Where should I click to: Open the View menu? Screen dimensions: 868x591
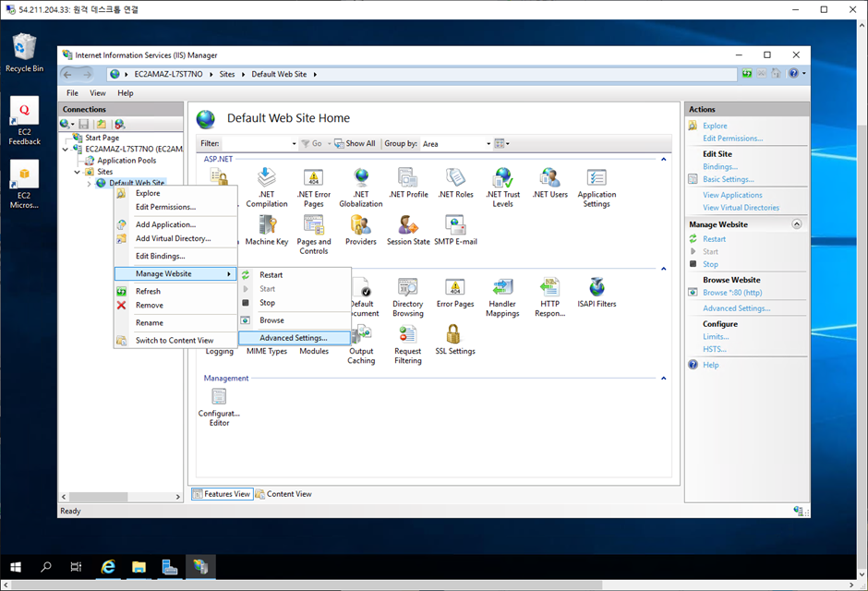[x=98, y=93]
